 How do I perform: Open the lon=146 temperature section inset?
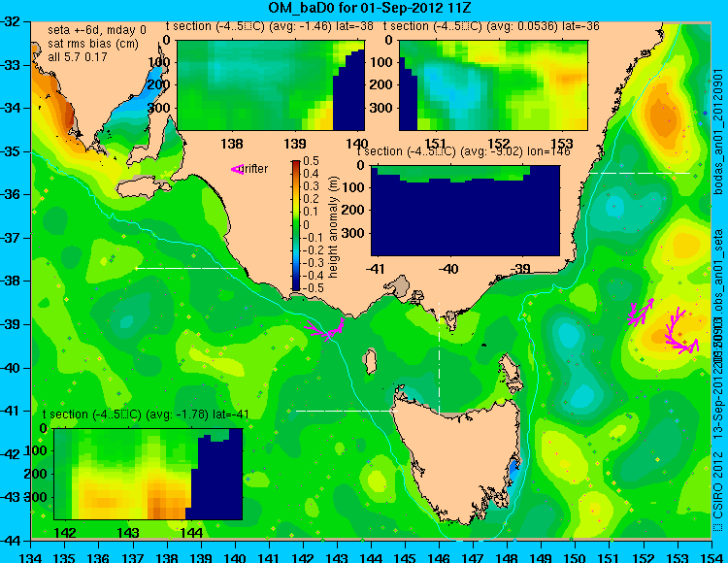[x=465, y=211]
